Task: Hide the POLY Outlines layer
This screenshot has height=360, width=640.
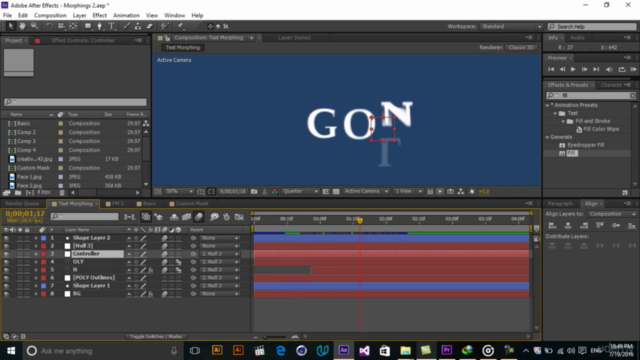Action: [6, 278]
